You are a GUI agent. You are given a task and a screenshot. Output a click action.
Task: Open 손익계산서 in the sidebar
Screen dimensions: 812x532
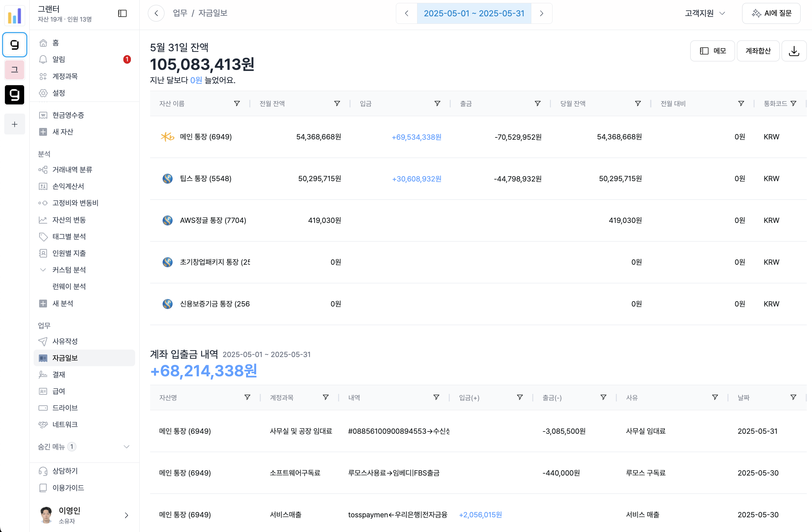(x=68, y=186)
